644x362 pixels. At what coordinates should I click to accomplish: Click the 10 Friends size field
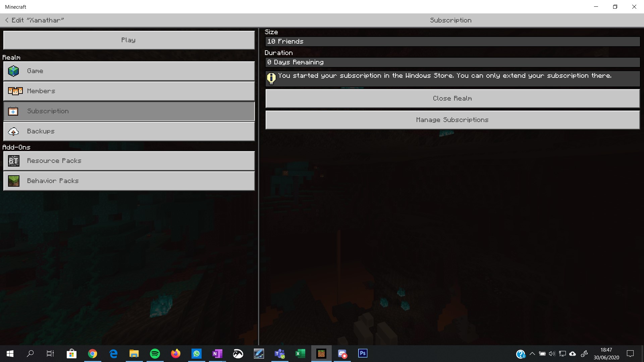(452, 42)
